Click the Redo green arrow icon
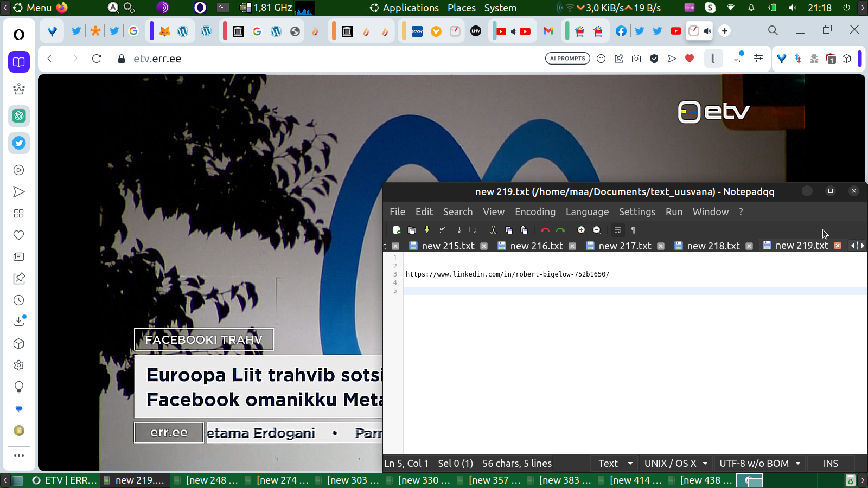868x488 pixels. 560,230
